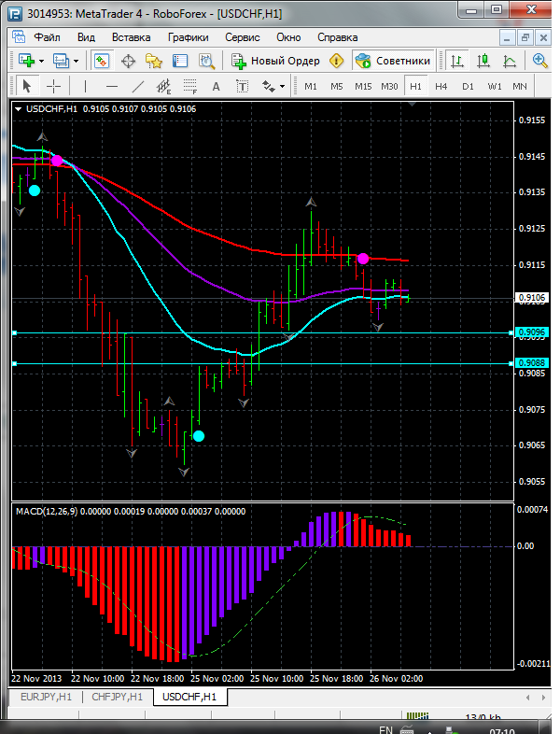Select the Crosshair tool

pos(54,86)
